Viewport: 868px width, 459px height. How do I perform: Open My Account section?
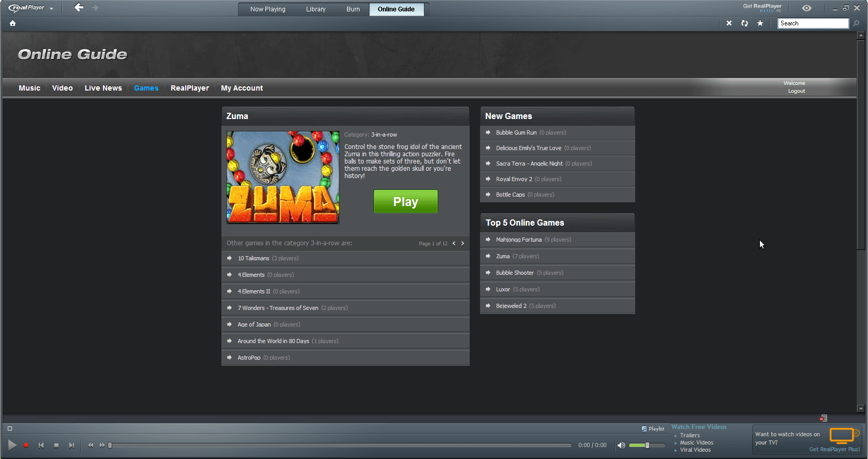[x=242, y=88]
